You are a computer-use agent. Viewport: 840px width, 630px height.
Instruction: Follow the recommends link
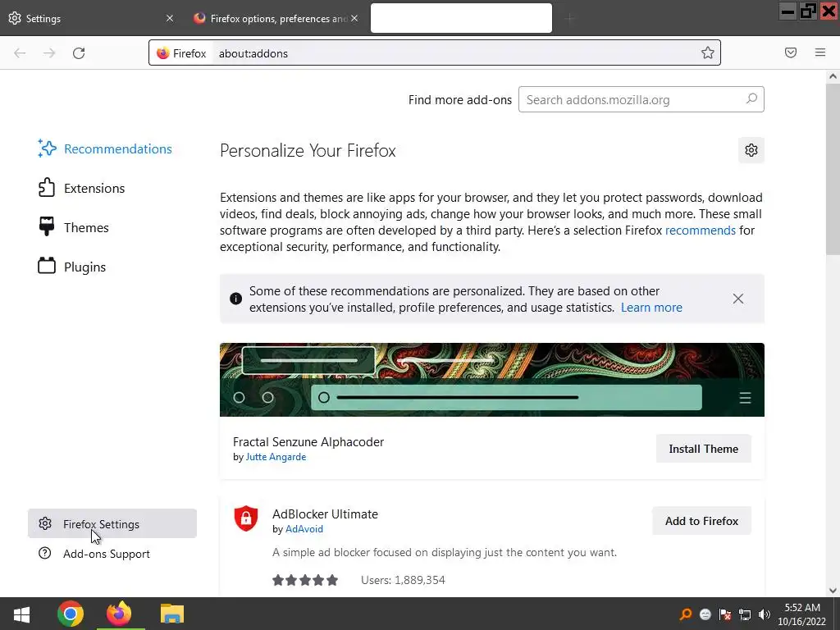(701, 231)
